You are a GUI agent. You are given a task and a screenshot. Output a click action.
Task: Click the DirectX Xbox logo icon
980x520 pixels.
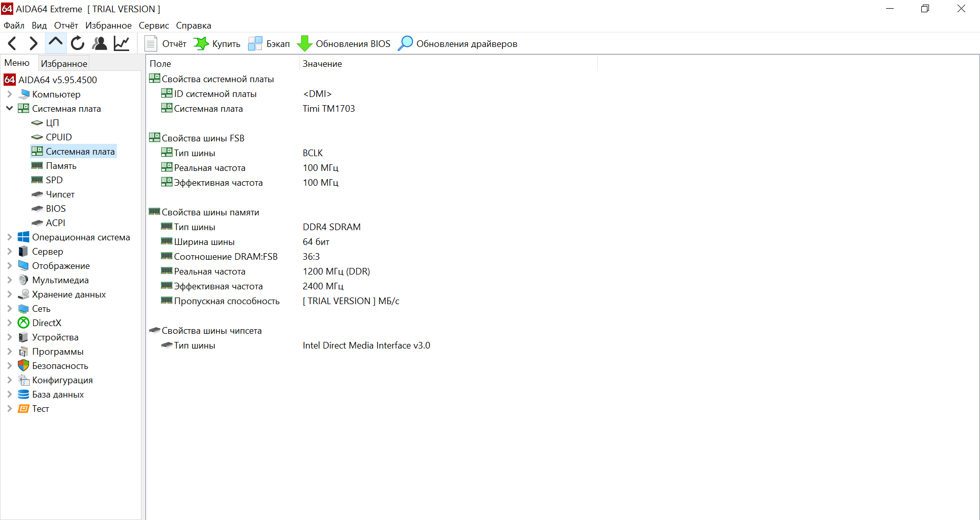(x=23, y=323)
